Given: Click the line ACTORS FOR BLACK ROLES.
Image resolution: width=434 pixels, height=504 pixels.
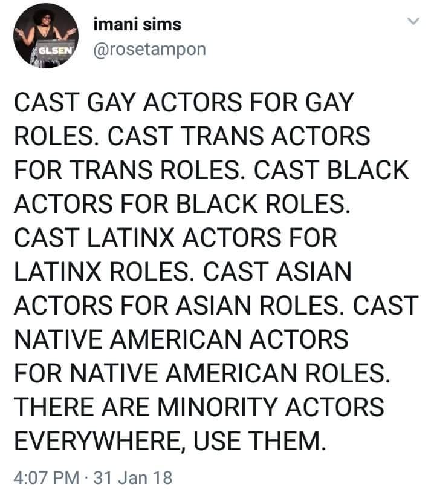Looking at the screenshot, I should (182, 204).
